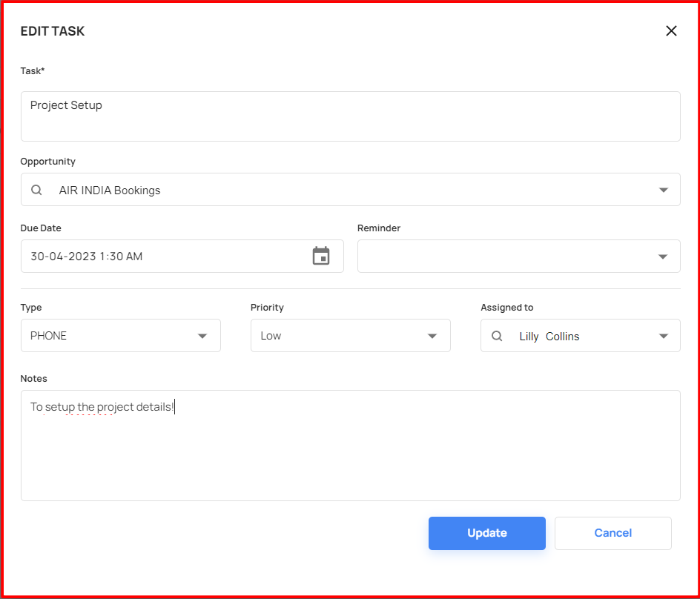Click the Lilly Collins assignee name

(x=549, y=336)
